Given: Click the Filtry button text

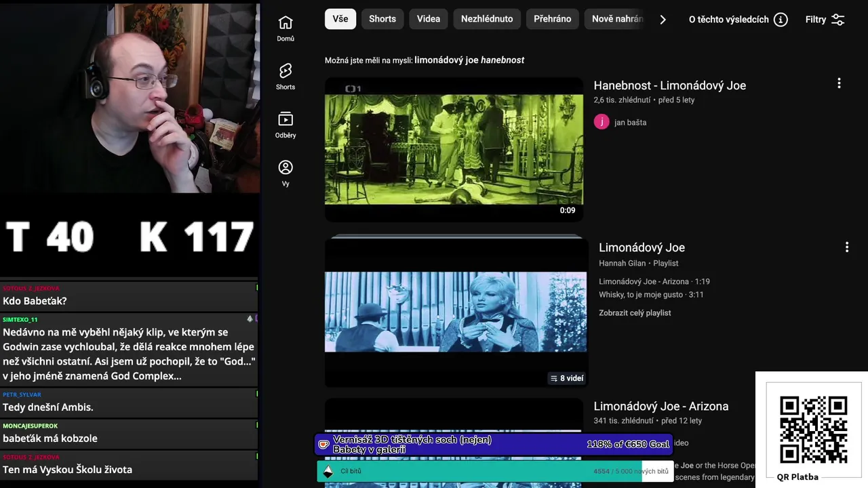Looking at the screenshot, I should click(x=816, y=20).
